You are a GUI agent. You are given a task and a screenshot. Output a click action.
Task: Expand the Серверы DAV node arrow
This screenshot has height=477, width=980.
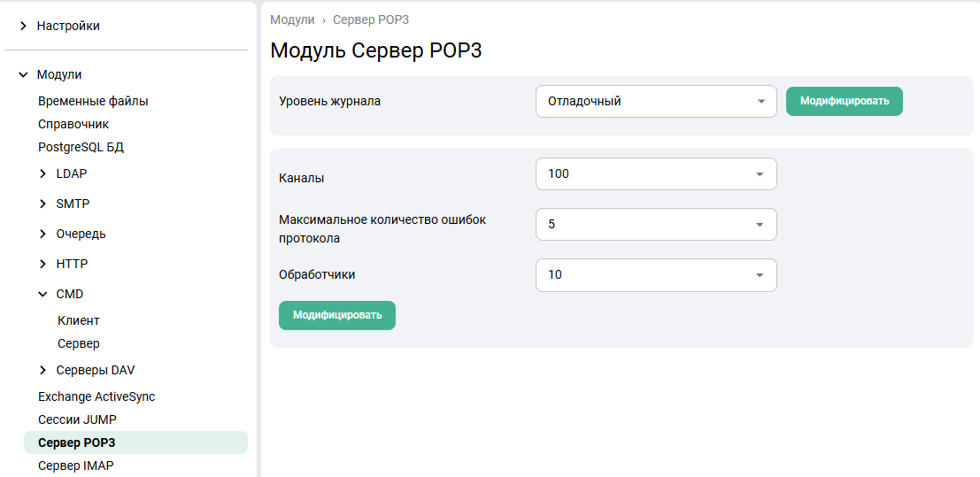click(42, 371)
